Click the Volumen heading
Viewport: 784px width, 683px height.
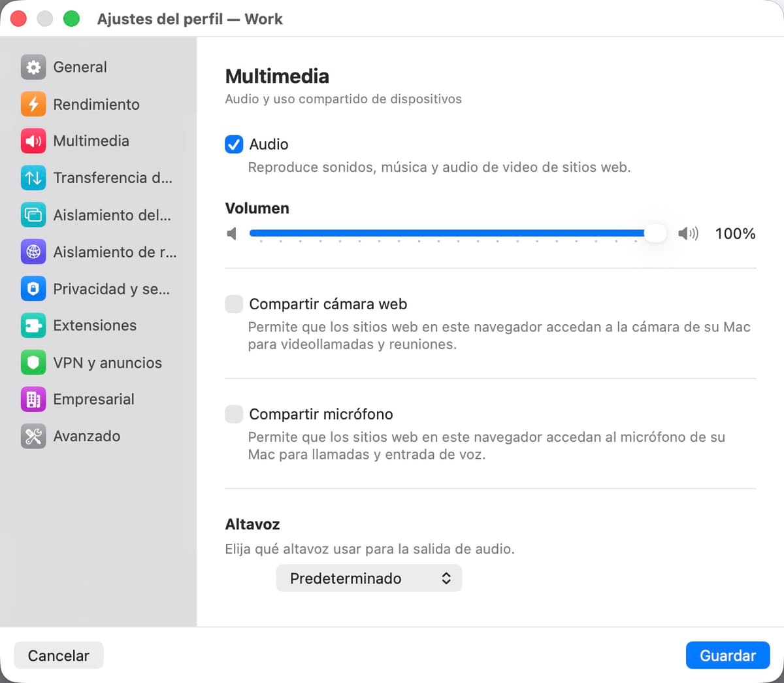[x=257, y=208]
